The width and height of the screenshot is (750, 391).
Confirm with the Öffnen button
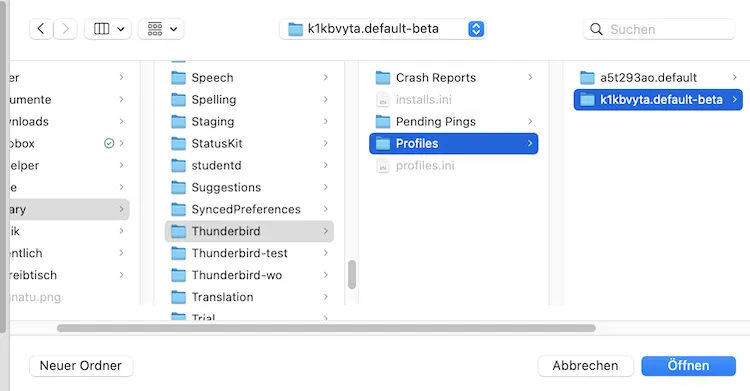click(x=688, y=366)
